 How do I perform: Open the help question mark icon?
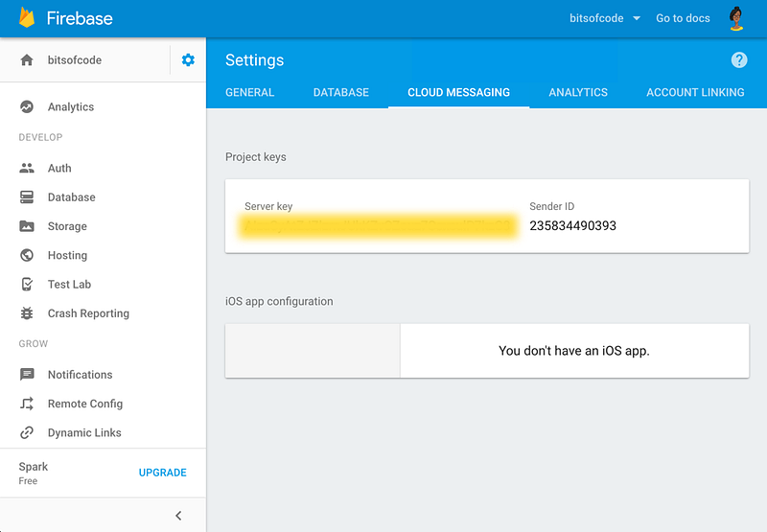point(739,60)
